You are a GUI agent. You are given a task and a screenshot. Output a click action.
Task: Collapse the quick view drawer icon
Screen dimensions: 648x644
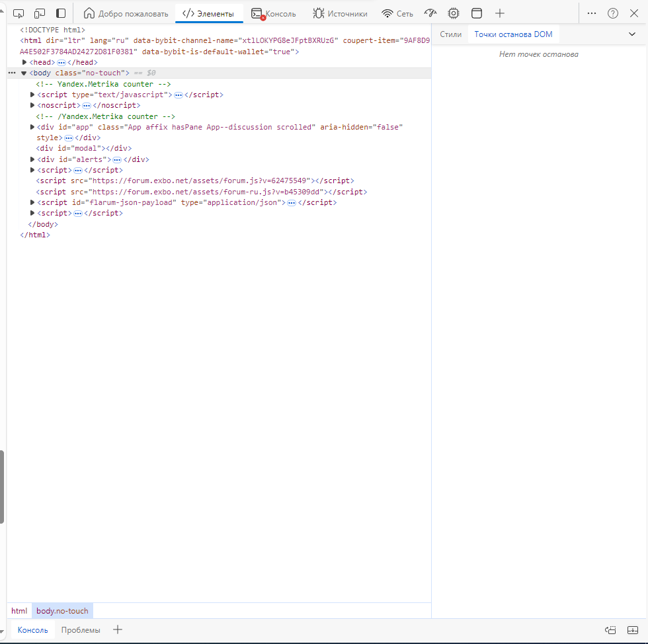[x=633, y=630]
